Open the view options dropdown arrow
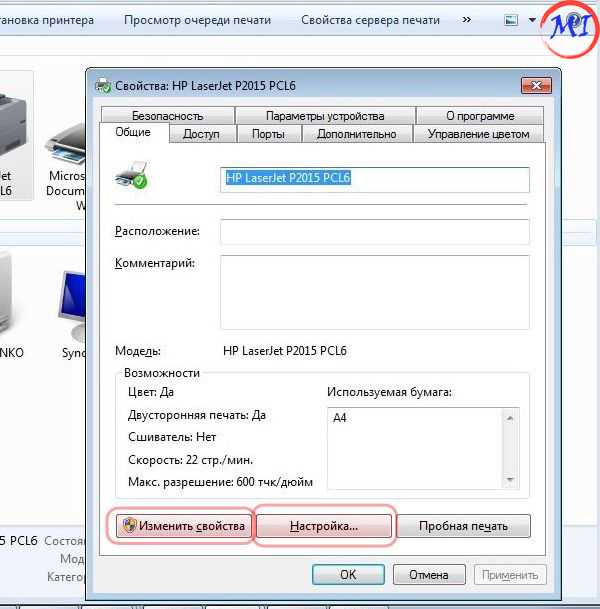600x609 pixels. pyautogui.click(x=532, y=20)
